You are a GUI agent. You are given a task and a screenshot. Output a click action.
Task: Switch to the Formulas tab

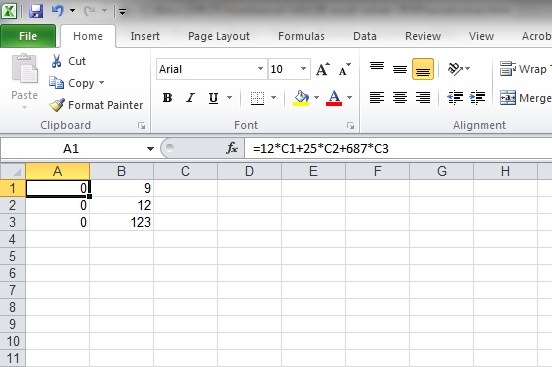pos(301,36)
